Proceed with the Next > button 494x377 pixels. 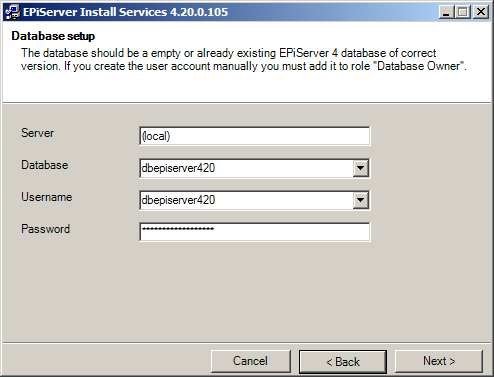pyautogui.click(x=439, y=361)
